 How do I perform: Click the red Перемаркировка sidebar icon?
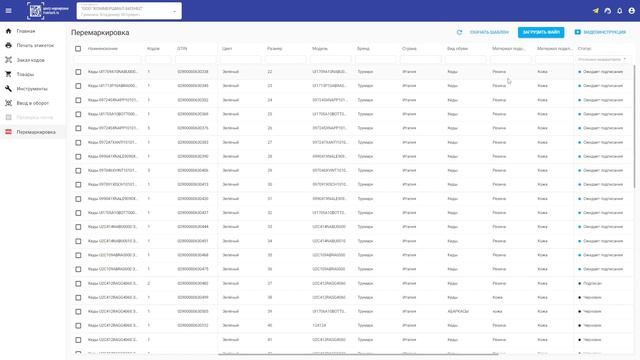[x=9, y=132]
